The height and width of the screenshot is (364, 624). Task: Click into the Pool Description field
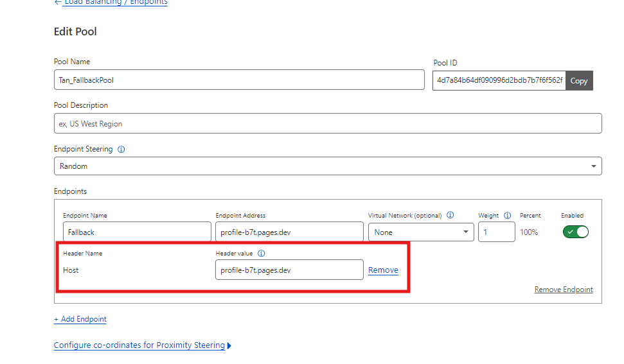click(x=328, y=124)
